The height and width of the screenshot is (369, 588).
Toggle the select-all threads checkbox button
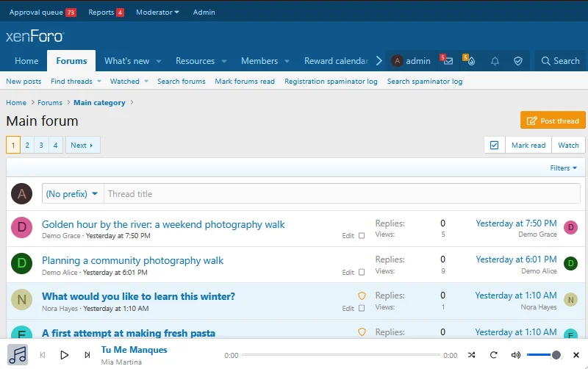click(494, 145)
